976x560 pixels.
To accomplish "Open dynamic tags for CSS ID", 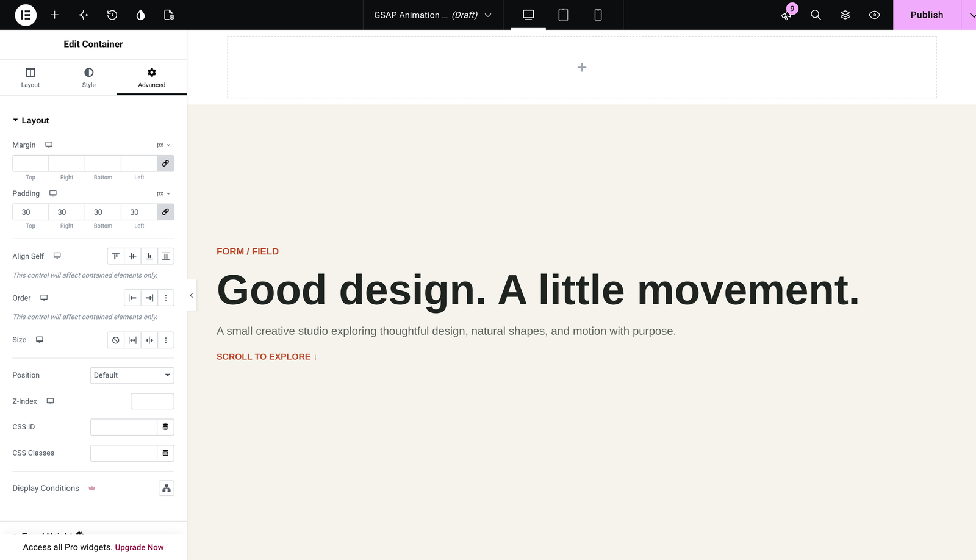I will tap(165, 427).
